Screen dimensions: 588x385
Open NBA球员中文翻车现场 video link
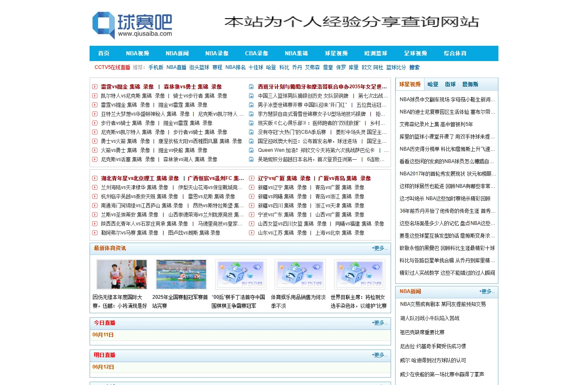point(447,99)
